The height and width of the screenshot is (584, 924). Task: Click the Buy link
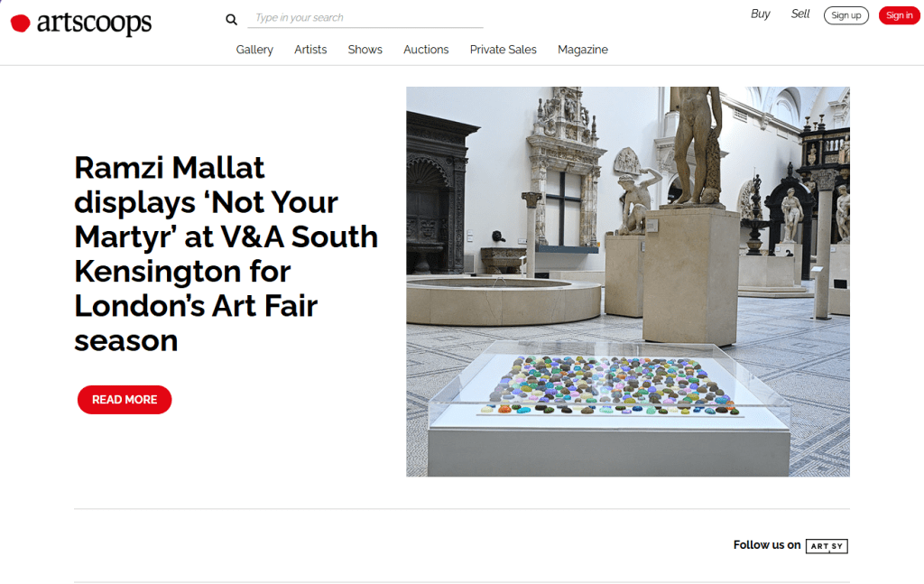point(760,14)
